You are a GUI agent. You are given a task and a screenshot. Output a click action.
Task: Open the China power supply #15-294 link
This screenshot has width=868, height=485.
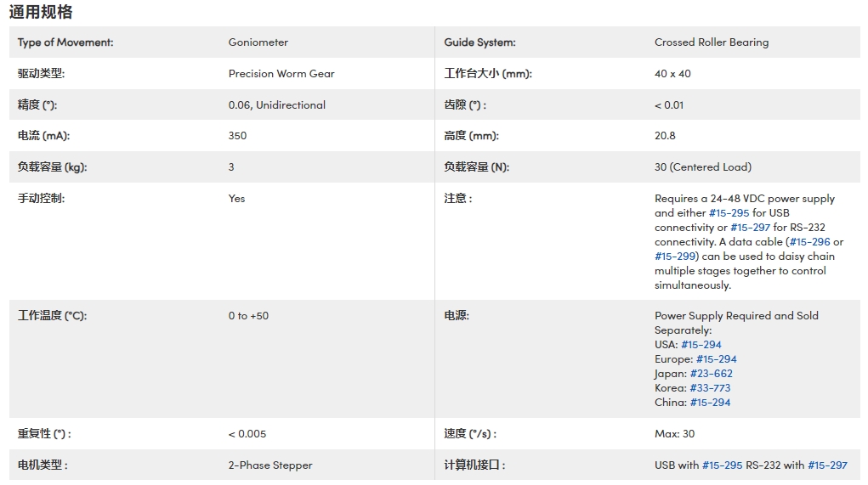pyautogui.click(x=710, y=402)
